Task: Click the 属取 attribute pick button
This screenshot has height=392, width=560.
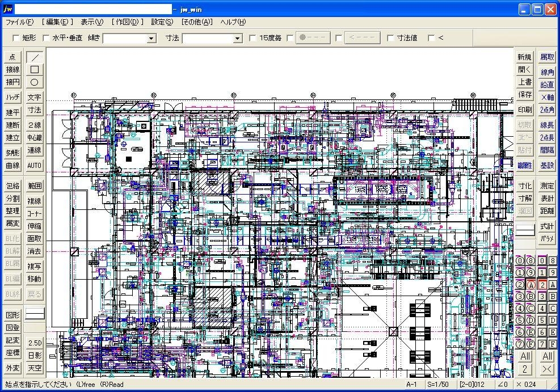Action: [547, 57]
